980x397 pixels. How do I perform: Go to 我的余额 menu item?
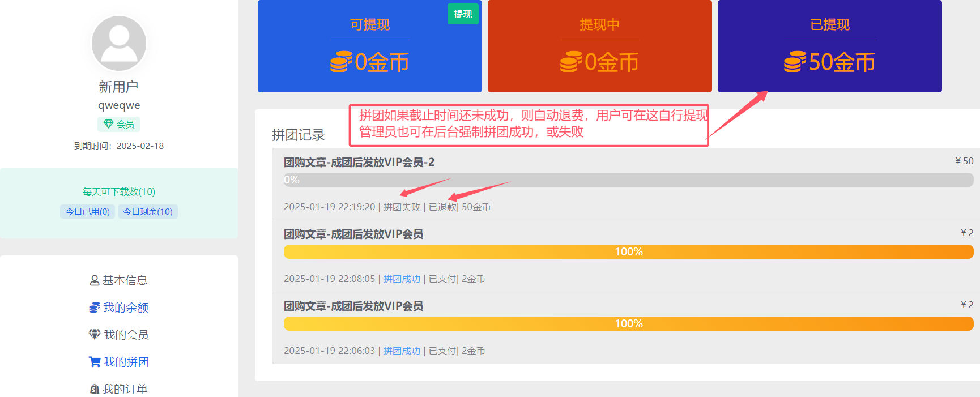point(125,308)
